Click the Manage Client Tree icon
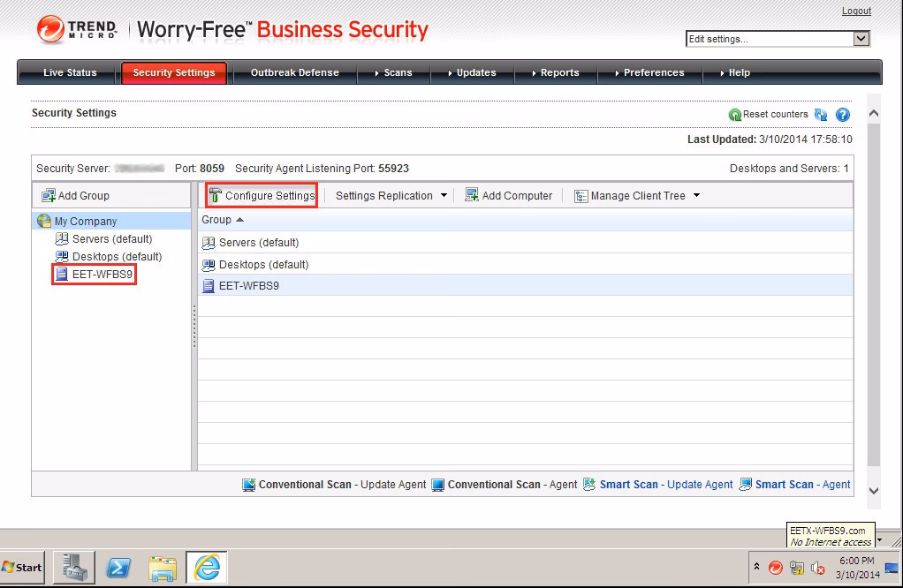The height and width of the screenshot is (588, 903). click(581, 196)
